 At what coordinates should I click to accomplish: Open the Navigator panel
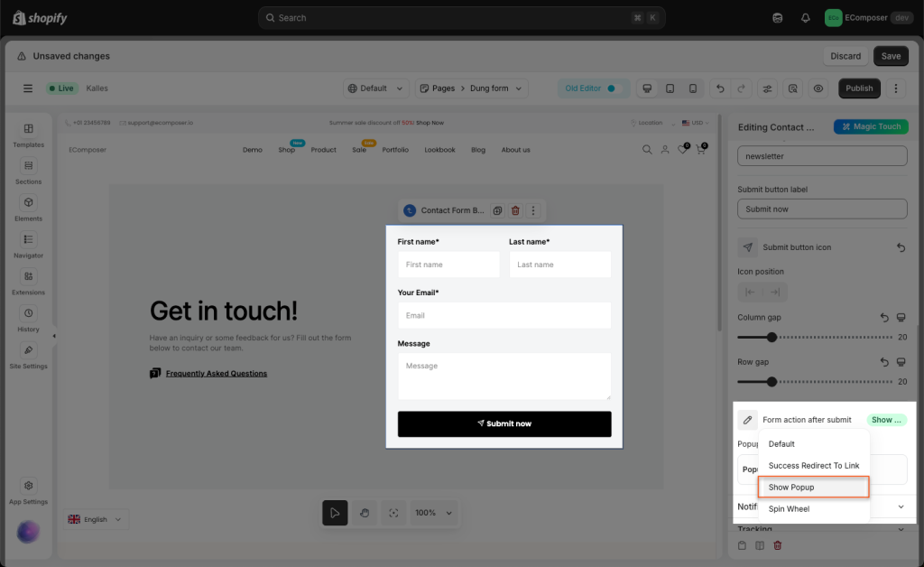(x=28, y=245)
